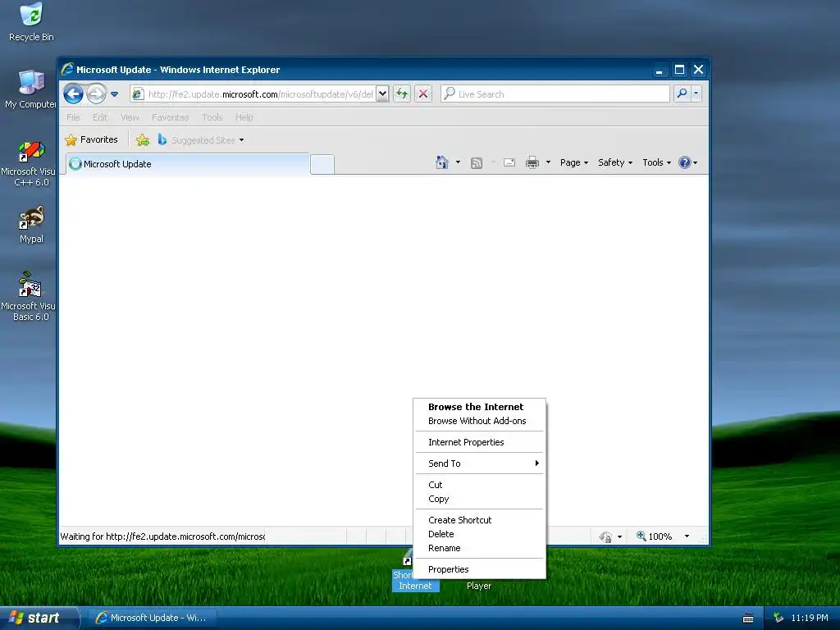Open the search provider dropdown arrow
Viewport: 840px width, 630px height.
pyautogui.click(x=696, y=94)
